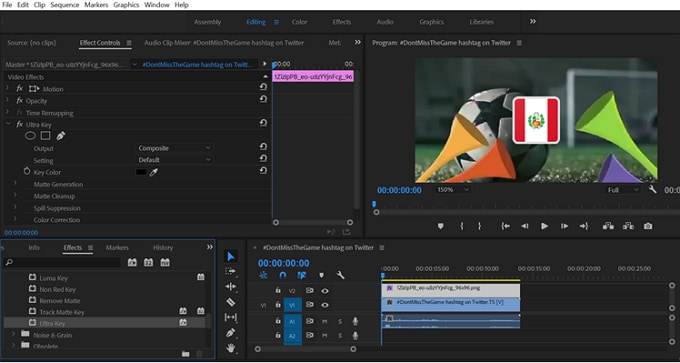This screenshot has height=363, width=680.
Task: Expand the Matte Generation section
Action: [x=15, y=183]
